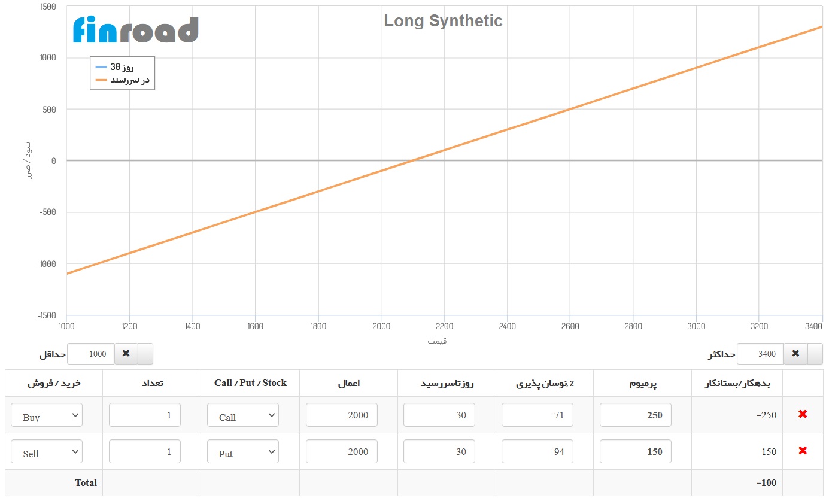Expand the Put option type dropdown
The width and height of the screenshot is (826, 504).
point(243,452)
